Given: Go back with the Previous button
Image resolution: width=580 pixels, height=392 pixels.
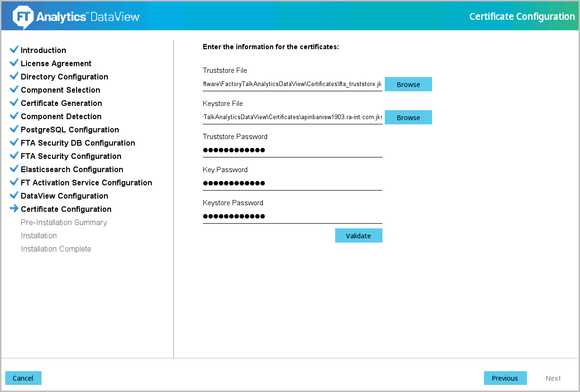Looking at the screenshot, I should point(505,378).
